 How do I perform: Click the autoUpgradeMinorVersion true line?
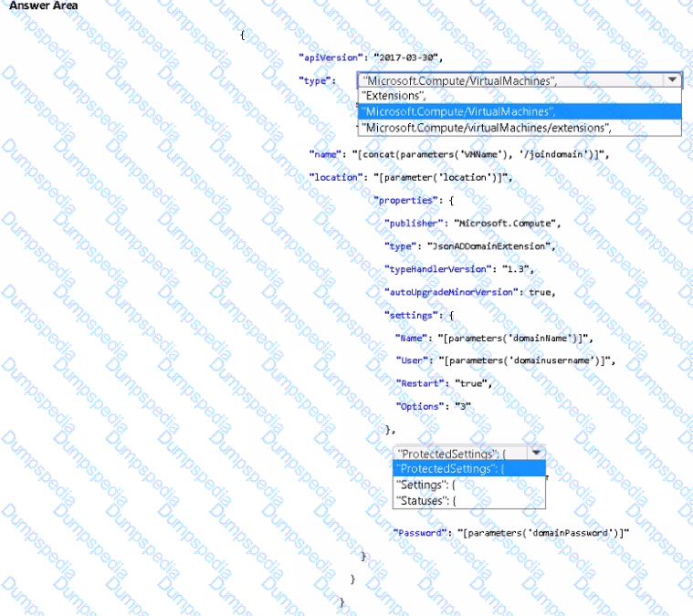(470, 291)
